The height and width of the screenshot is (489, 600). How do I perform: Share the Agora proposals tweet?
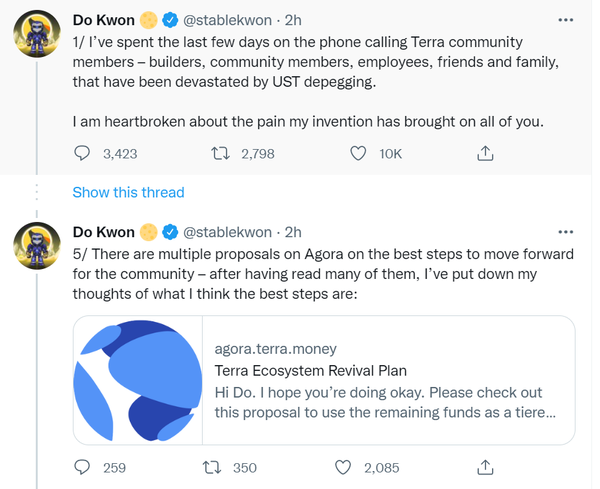tap(485, 467)
